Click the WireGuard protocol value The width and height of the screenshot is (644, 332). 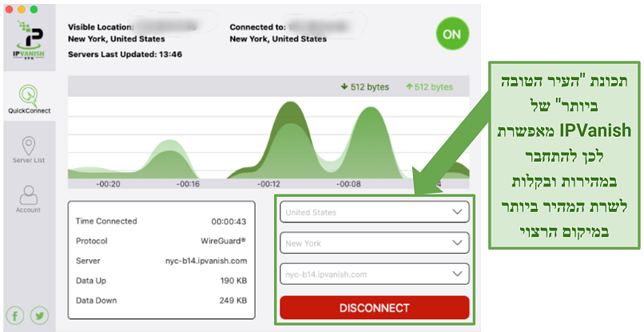point(224,241)
